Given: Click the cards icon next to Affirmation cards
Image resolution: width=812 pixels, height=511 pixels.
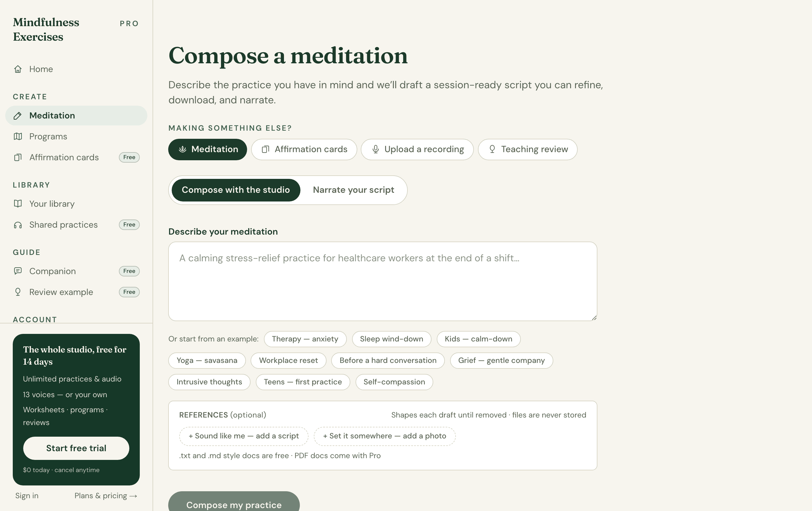Looking at the screenshot, I should 18,157.
